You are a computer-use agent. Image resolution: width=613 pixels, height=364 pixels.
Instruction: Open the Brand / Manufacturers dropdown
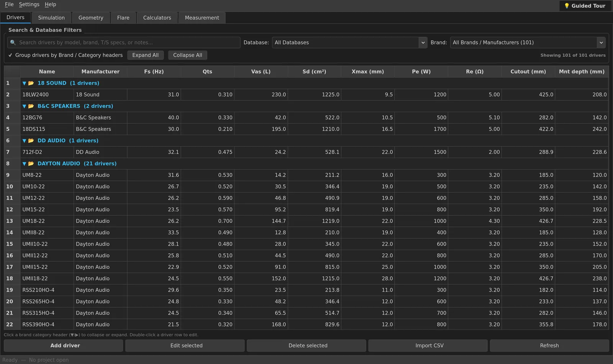[528, 43]
